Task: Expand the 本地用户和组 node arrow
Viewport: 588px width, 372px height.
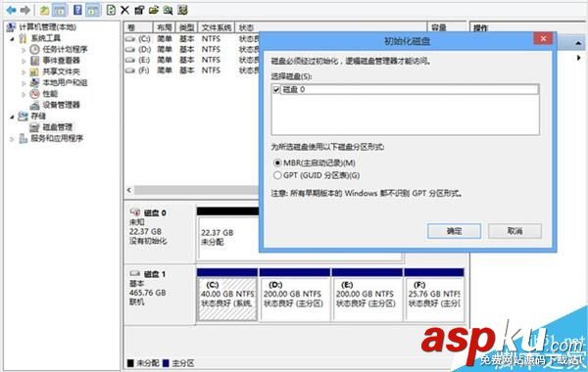Action: pos(24,83)
